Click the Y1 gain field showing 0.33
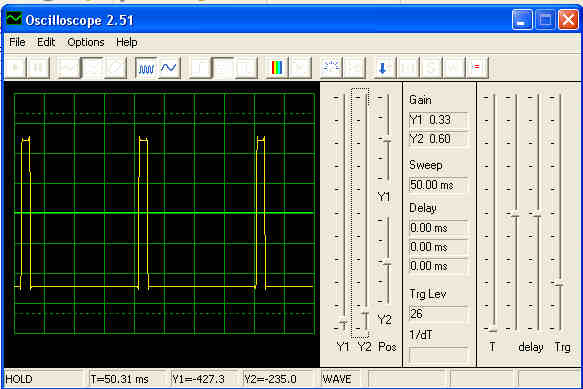Image resolution: width=583 pixels, height=389 pixels. tap(438, 120)
